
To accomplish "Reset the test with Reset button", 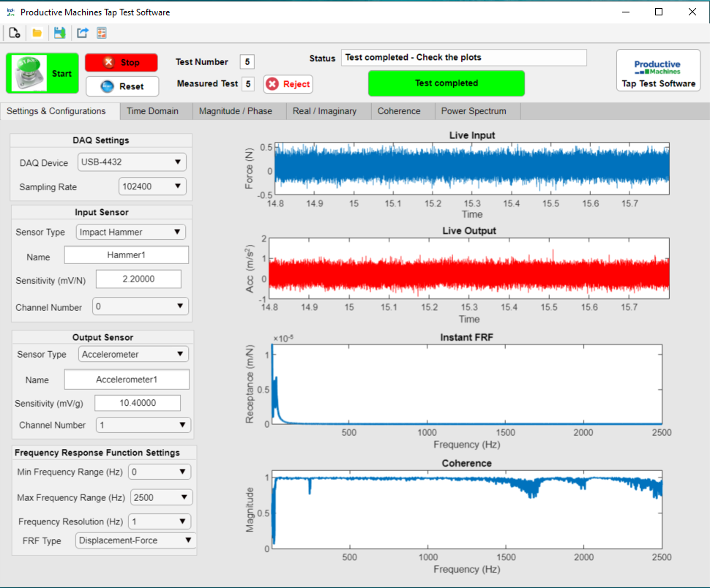I will tap(122, 86).
